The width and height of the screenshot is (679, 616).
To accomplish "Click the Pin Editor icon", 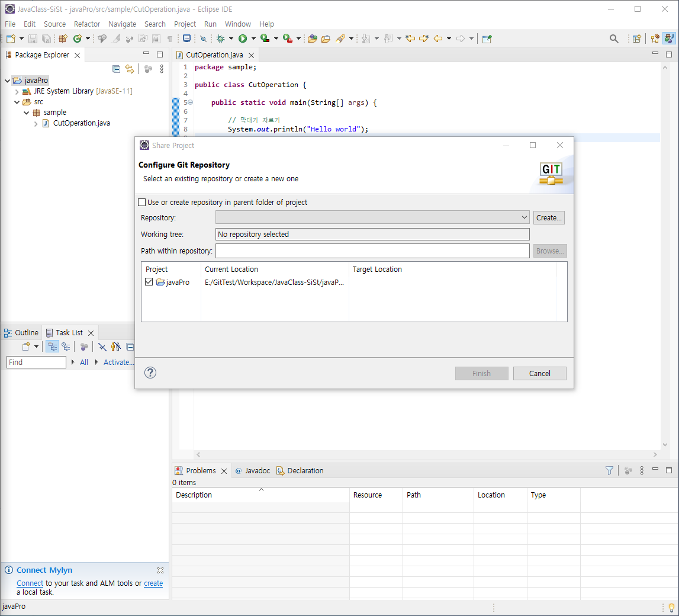I will click(487, 38).
